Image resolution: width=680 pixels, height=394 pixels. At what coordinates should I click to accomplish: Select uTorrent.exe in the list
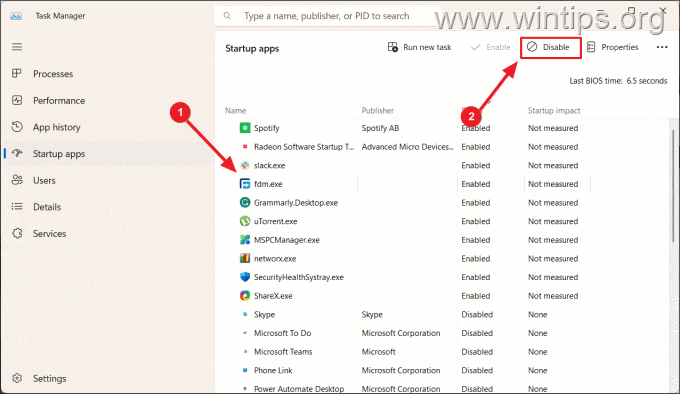[275, 221]
